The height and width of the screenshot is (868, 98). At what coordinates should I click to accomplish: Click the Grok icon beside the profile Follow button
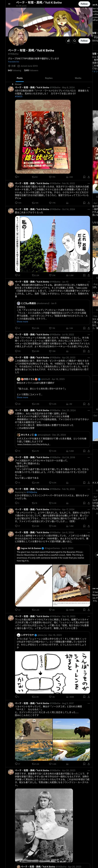pyautogui.click(x=68, y=41)
